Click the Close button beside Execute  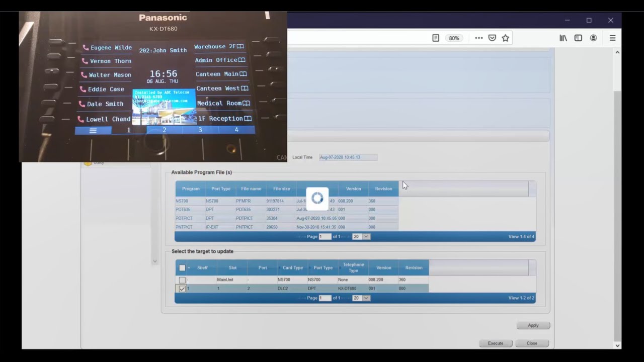[x=532, y=343]
